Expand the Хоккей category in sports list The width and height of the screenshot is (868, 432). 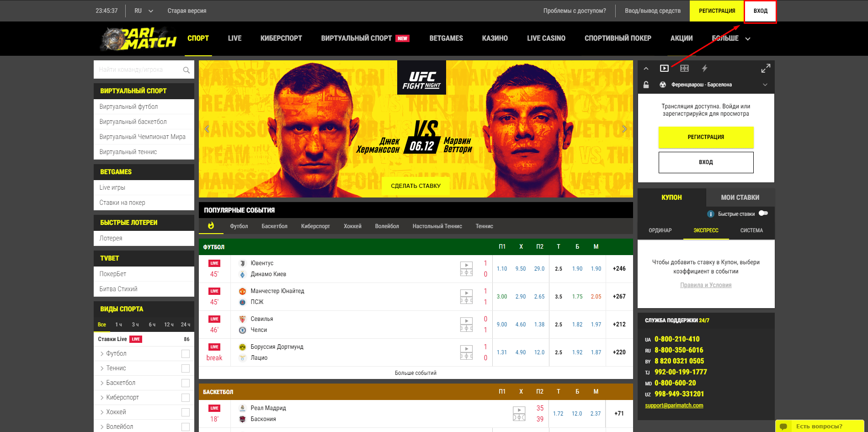102,412
